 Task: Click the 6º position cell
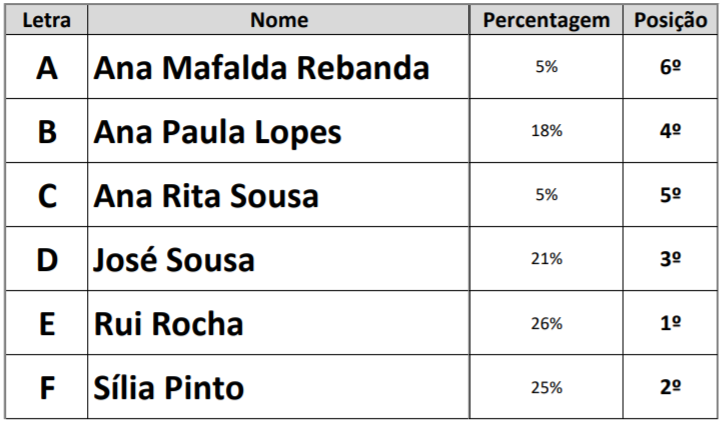[x=671, y=68]
